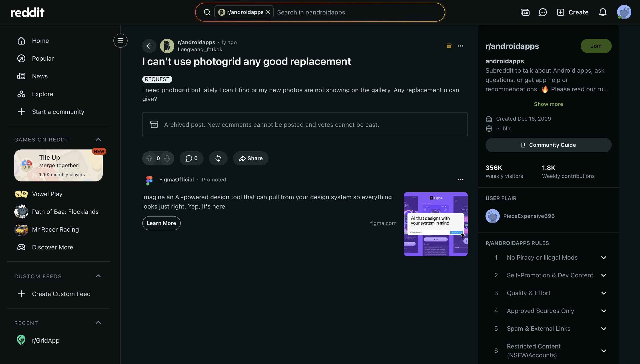Click the search magnifier icon
This screenshot has height=364, width=640.
(207, 12)
